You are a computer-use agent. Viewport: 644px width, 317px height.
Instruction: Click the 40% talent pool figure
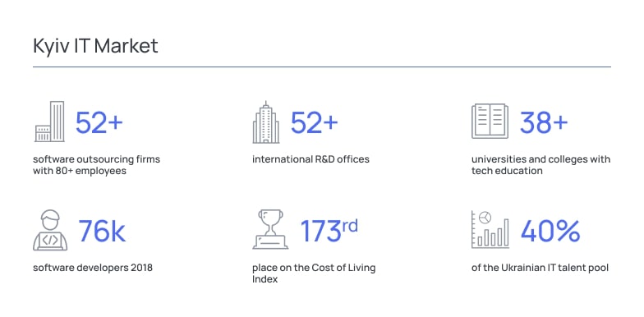point(550,231)
